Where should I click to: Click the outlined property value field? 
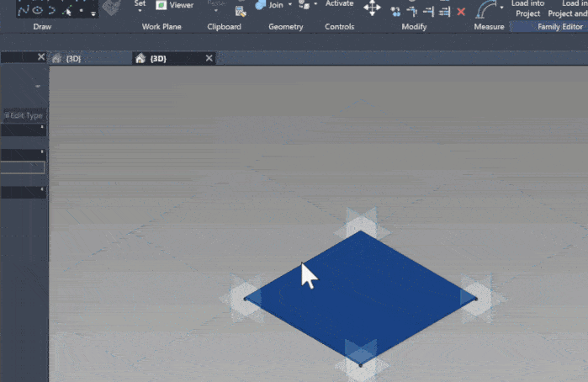click(x=23, y=167)
